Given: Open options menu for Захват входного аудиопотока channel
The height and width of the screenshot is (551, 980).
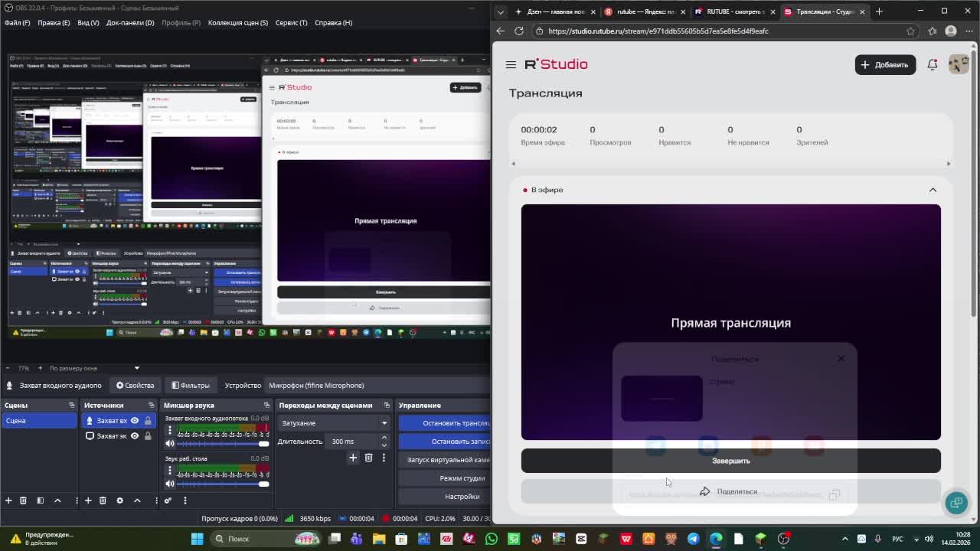Looking at the screenshot, I should 170,430.
